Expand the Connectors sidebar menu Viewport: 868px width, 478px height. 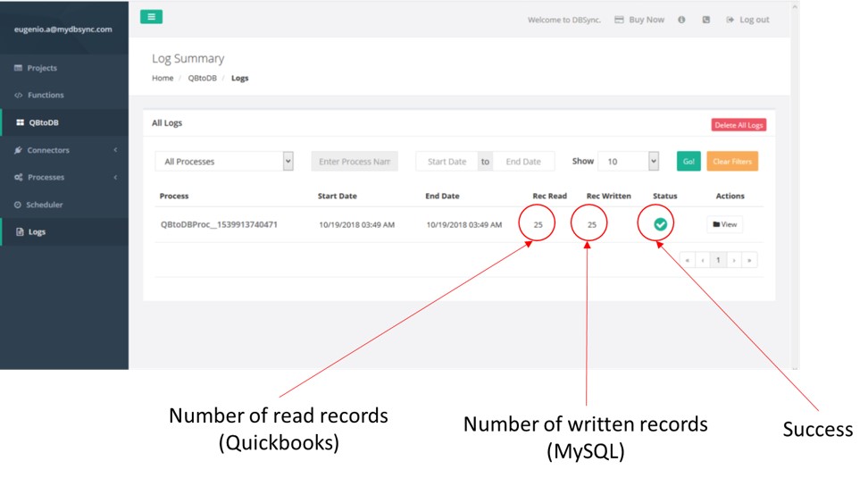coord(48,150)
